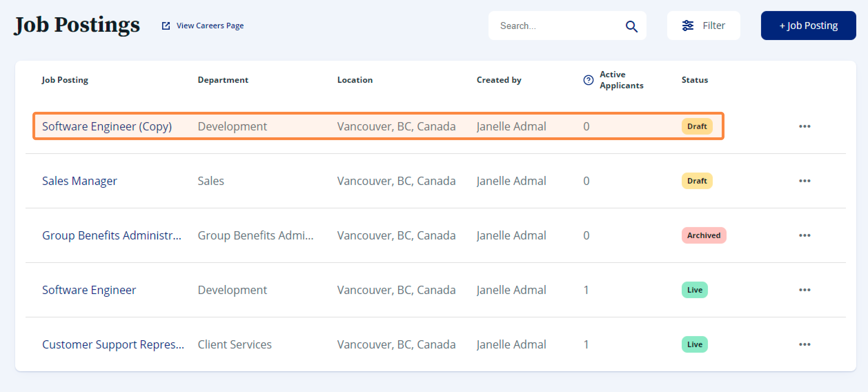The height and width of the screenshot is (392, 868).
Task: Click the Job Posting column header
Action: tap(65, 80)
